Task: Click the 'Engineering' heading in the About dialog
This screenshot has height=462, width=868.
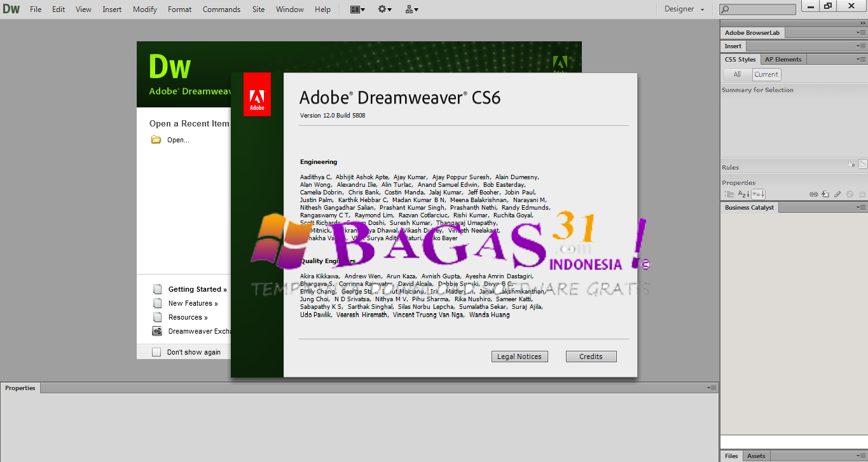Action: (319, 162)
